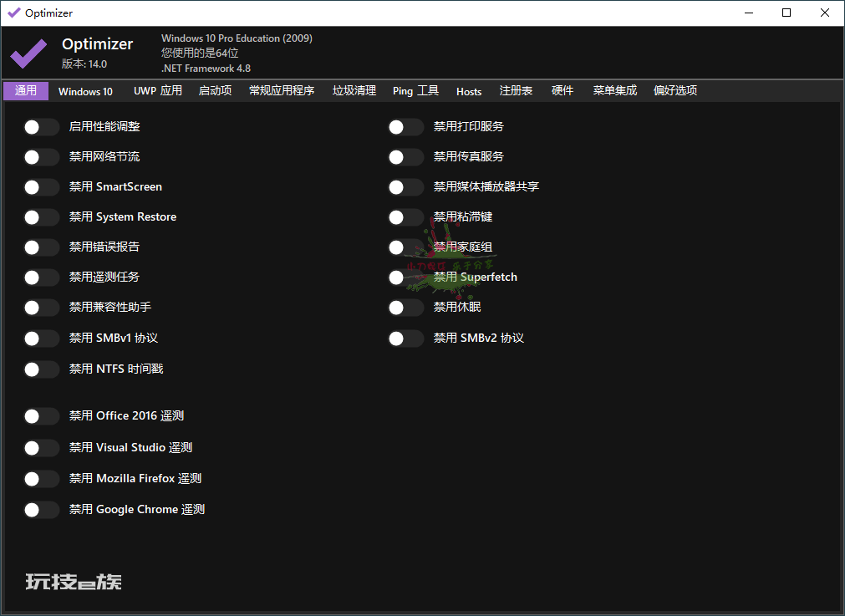Toggle 禁用 SMBv2 协议 switch
Screen dimensions: 845x616
pos(406,339)
